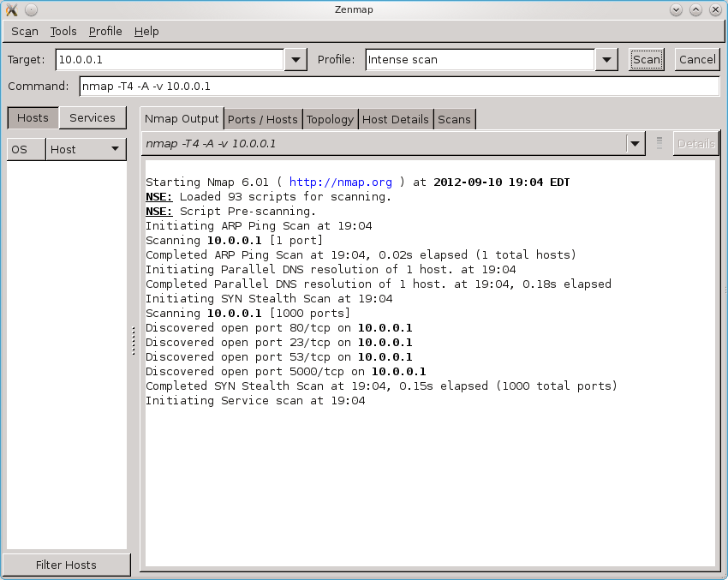This screenshot has width=728, height=580.
Task: Switch to the Ports / Hosts tab
Action: [263, 119]
